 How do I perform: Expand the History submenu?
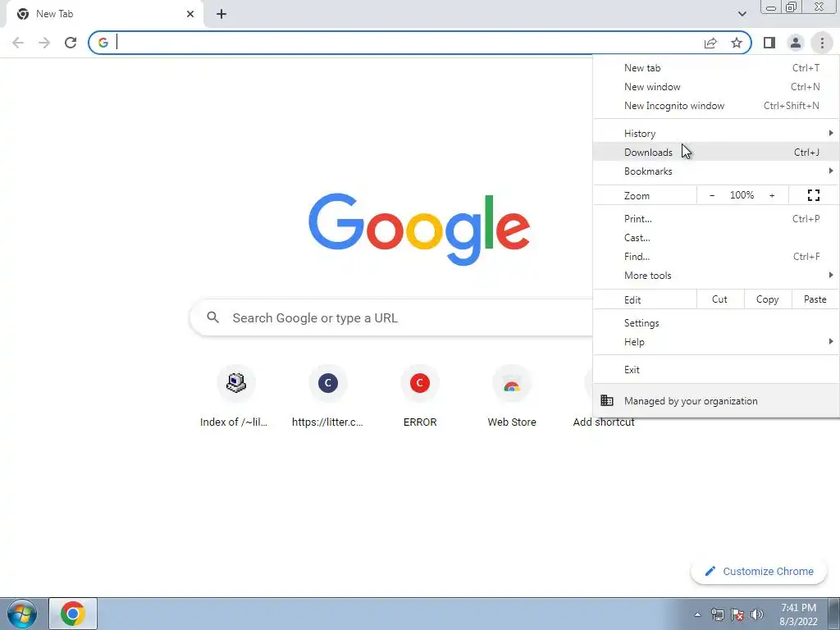[x=716, y=134]
